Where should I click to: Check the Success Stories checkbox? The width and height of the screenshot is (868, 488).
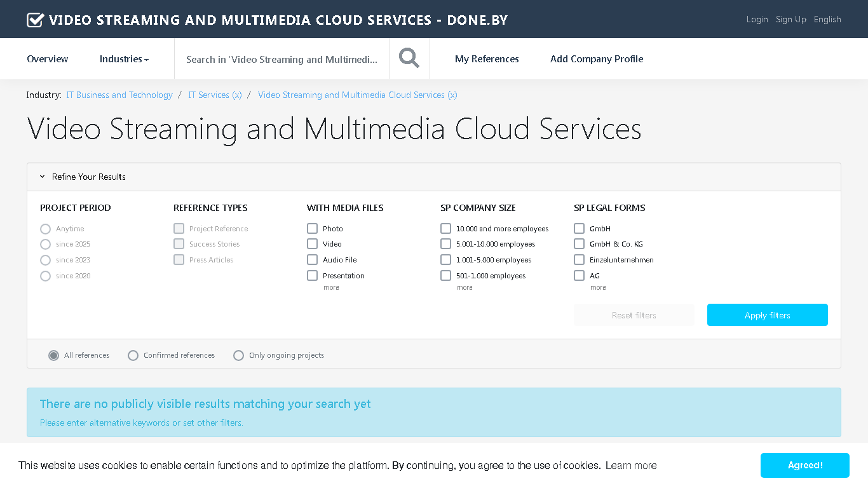[179, 243]
